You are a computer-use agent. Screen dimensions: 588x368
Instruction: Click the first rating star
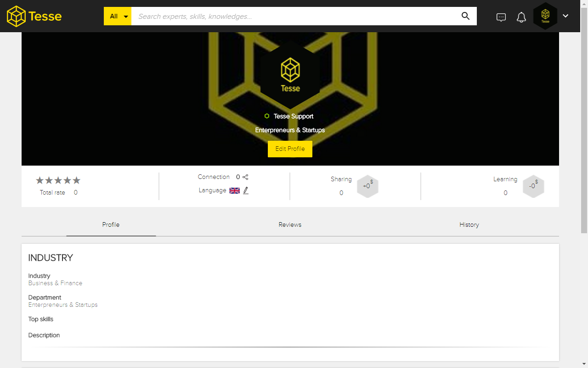point(40,180)
